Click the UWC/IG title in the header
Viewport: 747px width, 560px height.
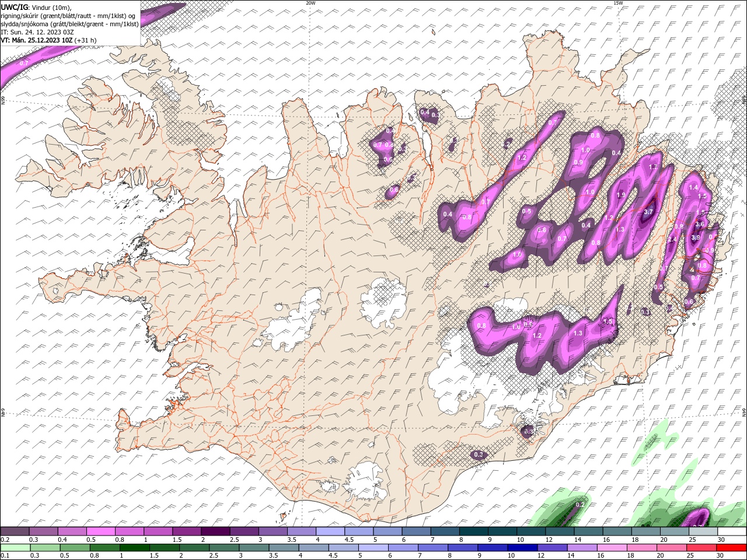pyautogui.click(x=14, y=6)
